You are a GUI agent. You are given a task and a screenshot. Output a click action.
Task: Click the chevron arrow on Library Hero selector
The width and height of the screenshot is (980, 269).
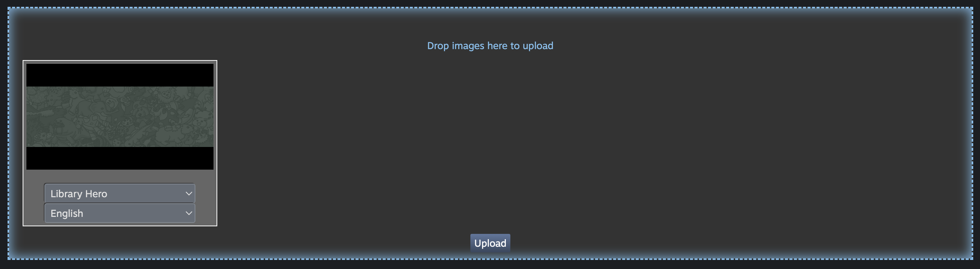coord(188,193)
